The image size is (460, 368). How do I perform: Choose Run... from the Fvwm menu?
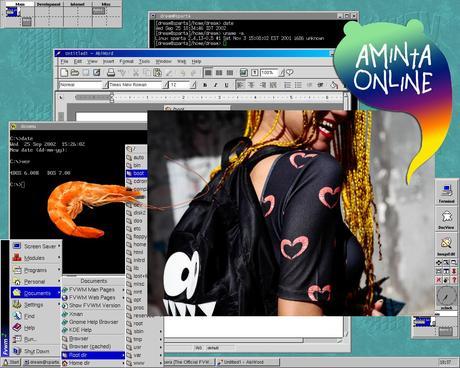[36, 339]
